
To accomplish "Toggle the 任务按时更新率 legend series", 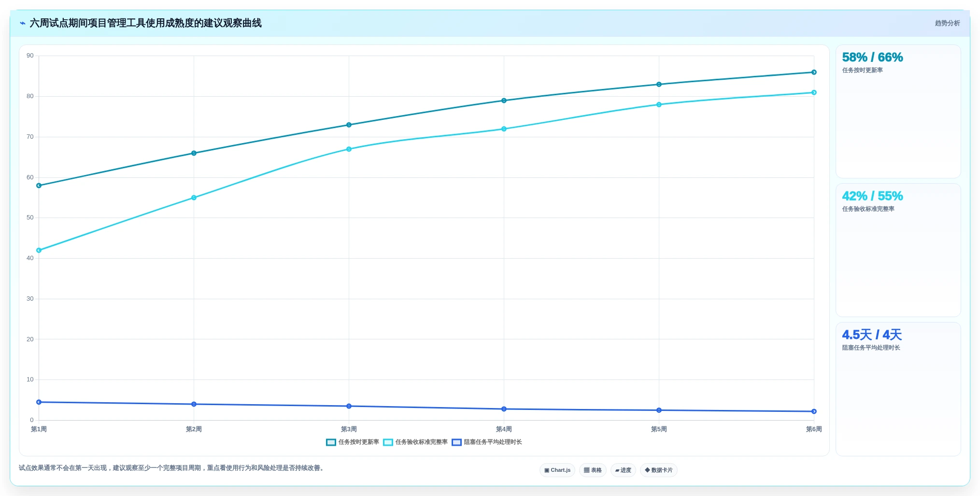I will coord(353,442).
